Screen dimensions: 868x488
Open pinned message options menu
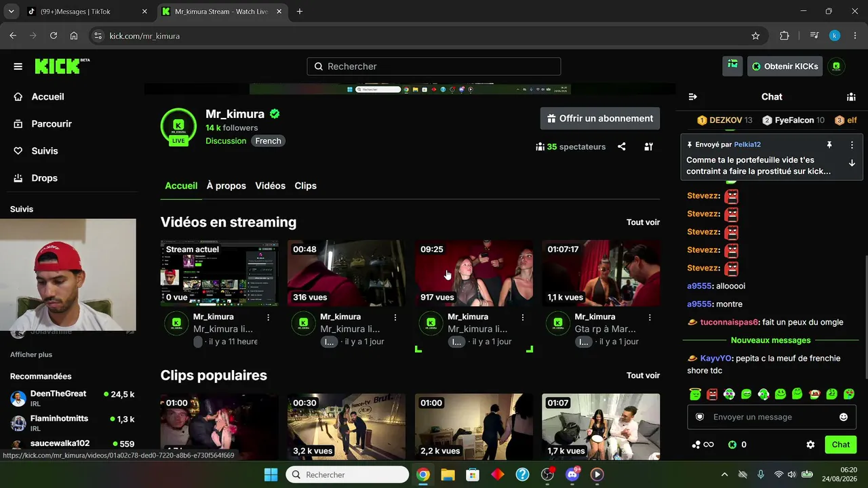click(852, 145)
